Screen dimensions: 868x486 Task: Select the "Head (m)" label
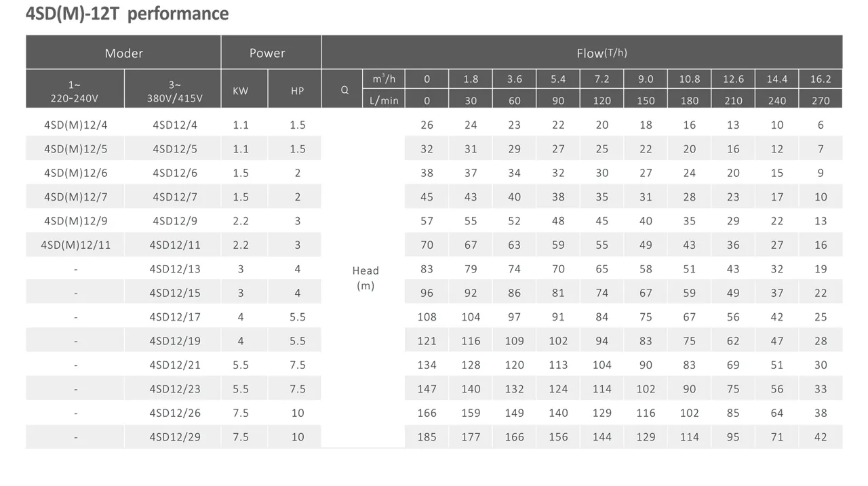[366, 278]
